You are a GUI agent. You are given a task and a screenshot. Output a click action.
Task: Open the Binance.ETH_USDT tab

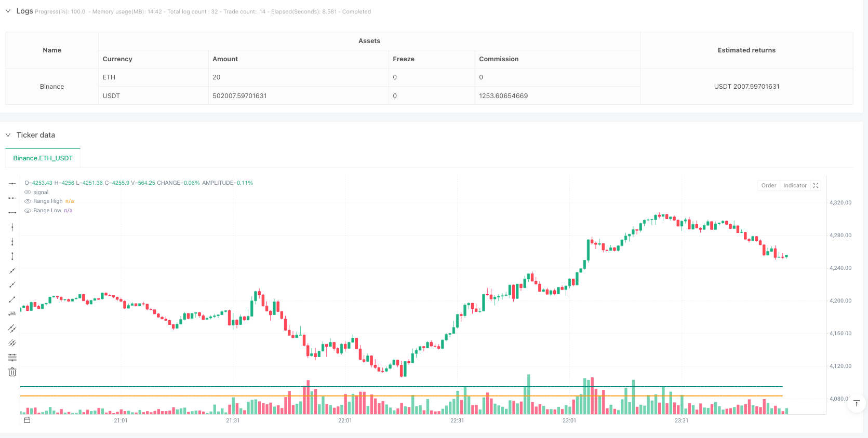coord(43,158)
